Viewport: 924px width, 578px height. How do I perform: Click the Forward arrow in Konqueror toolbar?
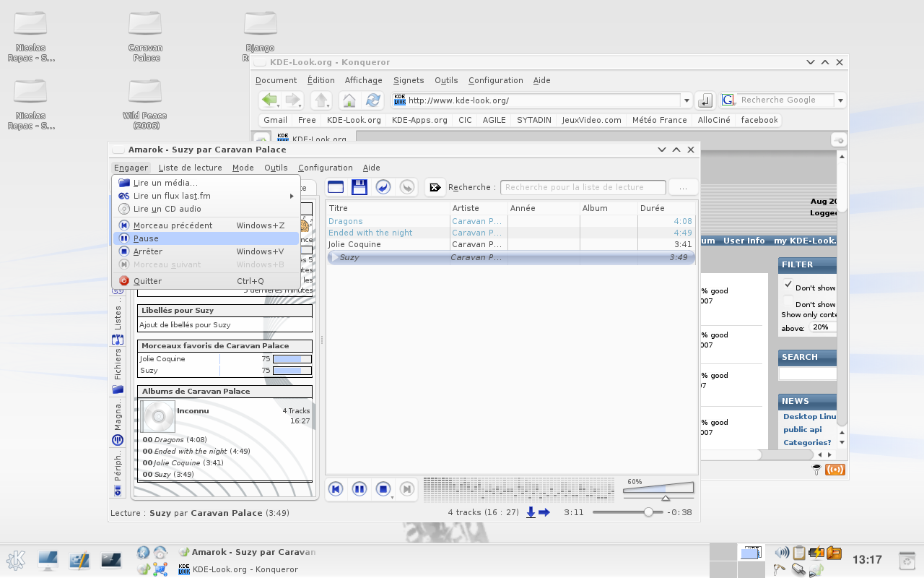click(x=292, y=100)
